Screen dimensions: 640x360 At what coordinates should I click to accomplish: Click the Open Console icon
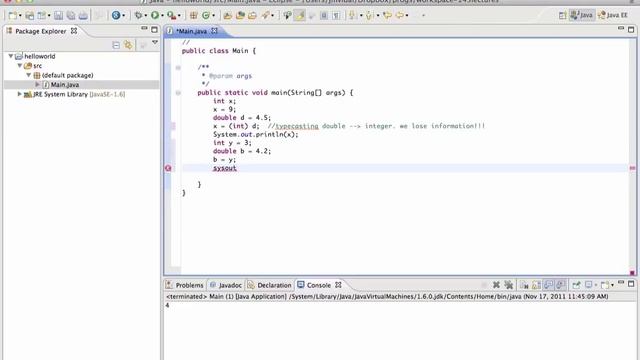[x=605, y=285]
